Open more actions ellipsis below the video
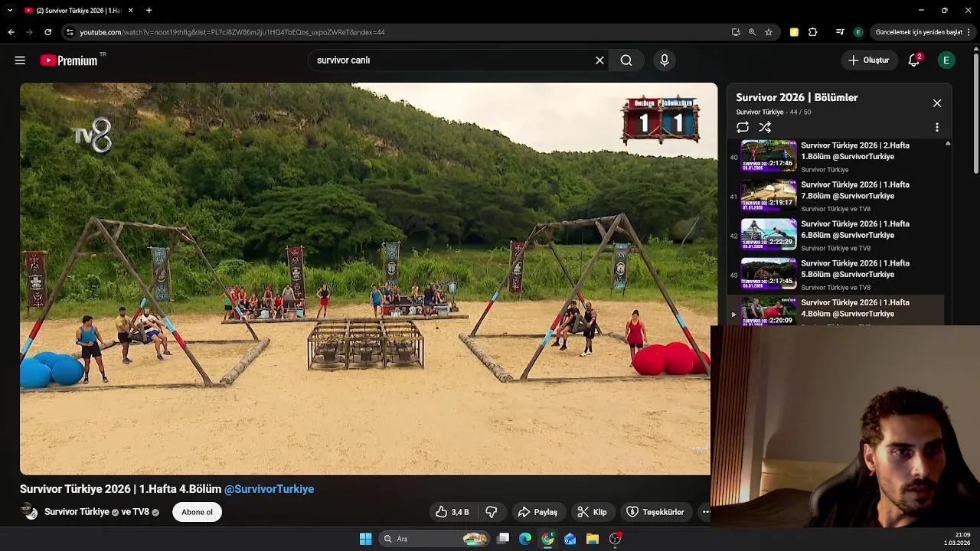 point(706,512)
